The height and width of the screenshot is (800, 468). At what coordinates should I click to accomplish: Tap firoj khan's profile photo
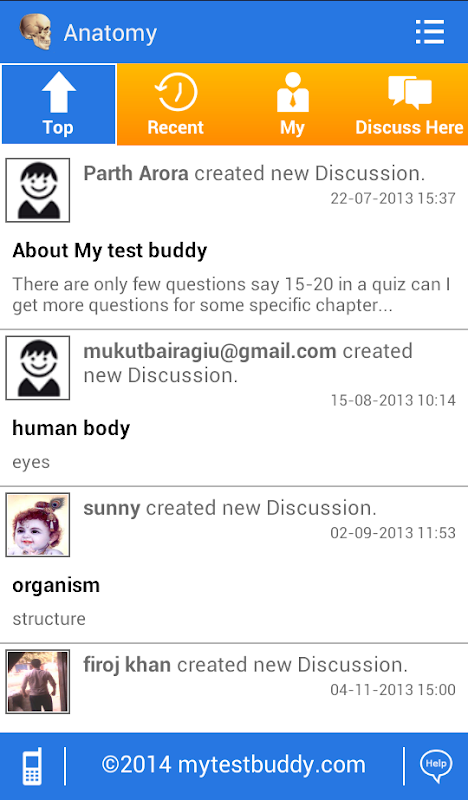(x=38, y=681)
